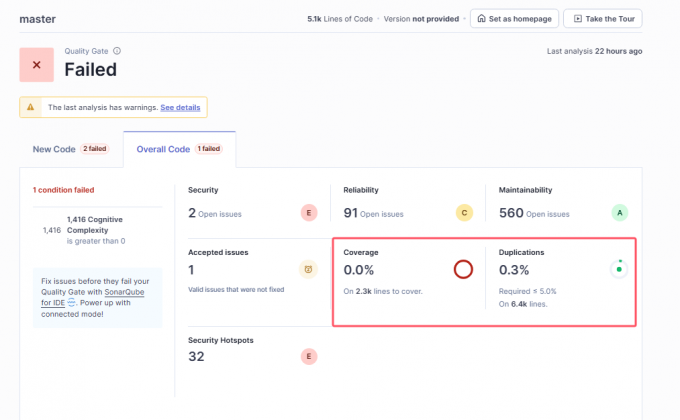Click the Security Hotspots E badge
The width and height of the screenshot is (680, 420).
click(309, 356)
